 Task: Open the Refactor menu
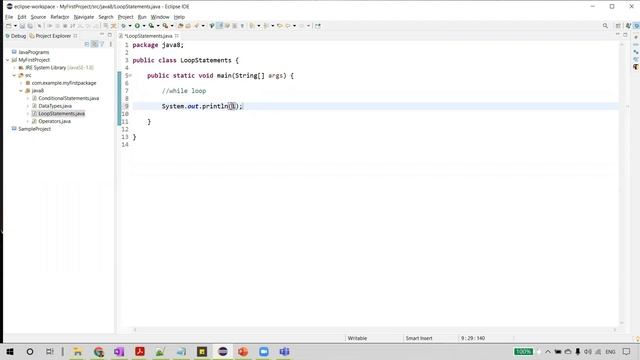60,17
